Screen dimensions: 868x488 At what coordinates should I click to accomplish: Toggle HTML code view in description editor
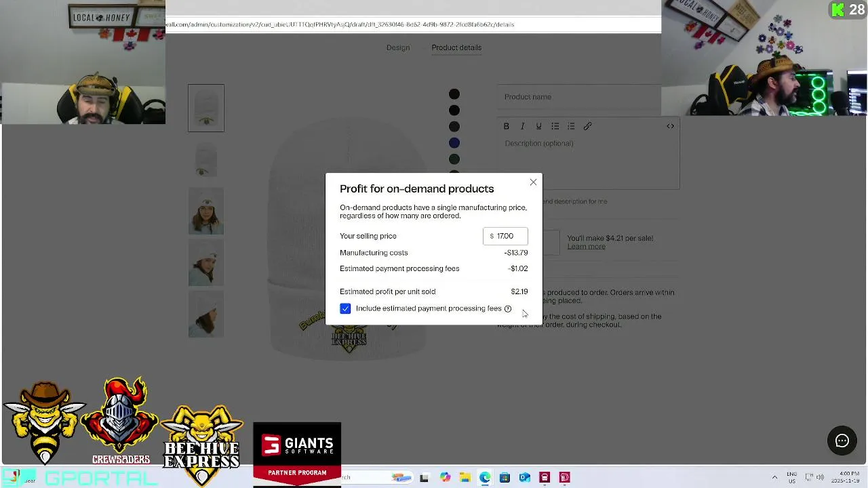670,126
